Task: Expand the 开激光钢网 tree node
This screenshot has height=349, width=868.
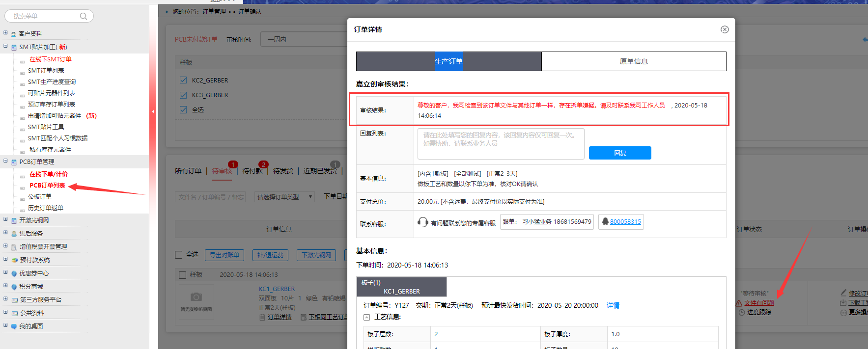Action: pyautogui.click(x=5, y=220)
